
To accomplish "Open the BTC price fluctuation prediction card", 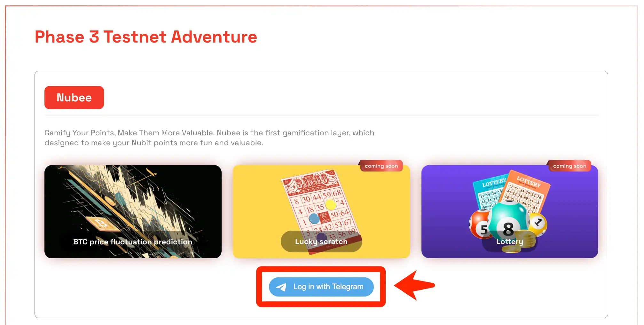I will [133, 211].
